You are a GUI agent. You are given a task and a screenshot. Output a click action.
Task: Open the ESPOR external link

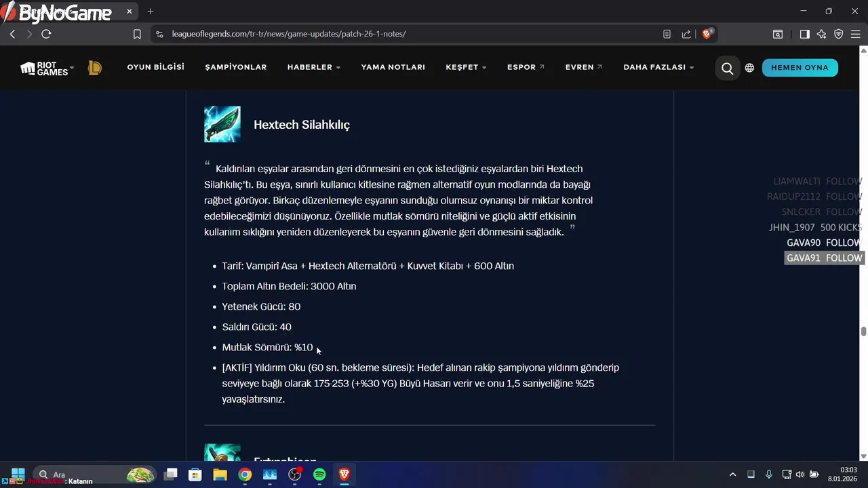coord(526,67)
